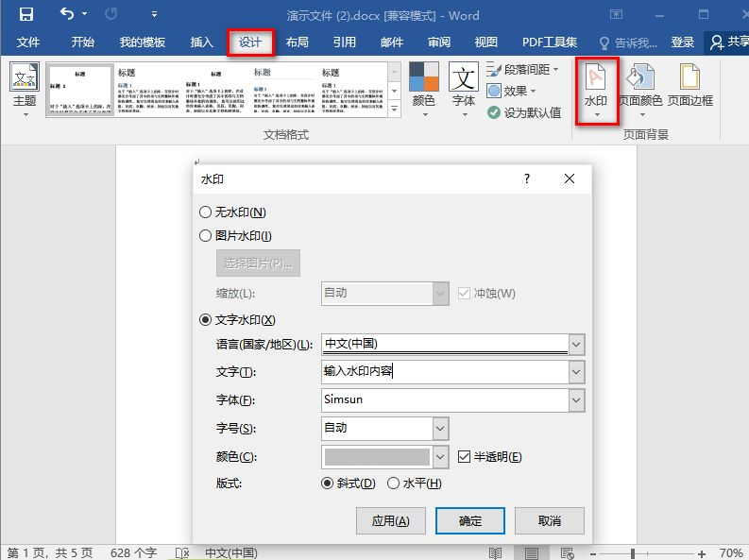
Task: Expand the 字号 size dropdown arrow
Action: coord(440,428)
